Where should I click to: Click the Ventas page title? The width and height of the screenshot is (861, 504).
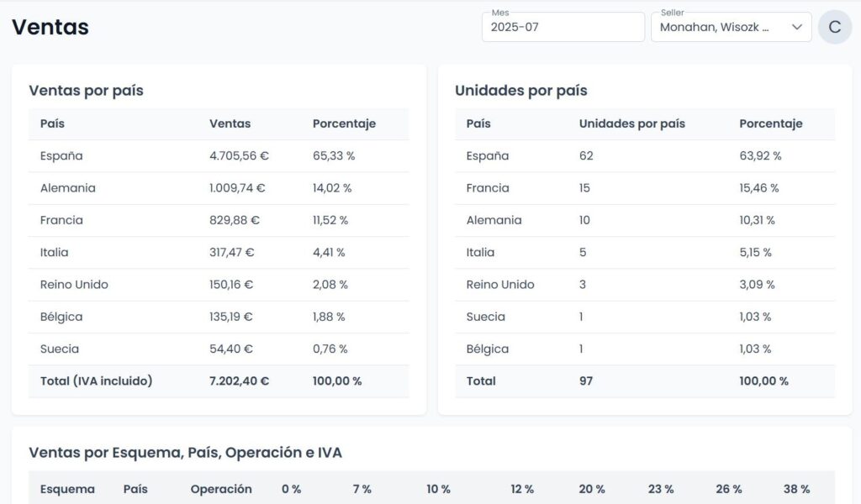[x=50, y=27]
